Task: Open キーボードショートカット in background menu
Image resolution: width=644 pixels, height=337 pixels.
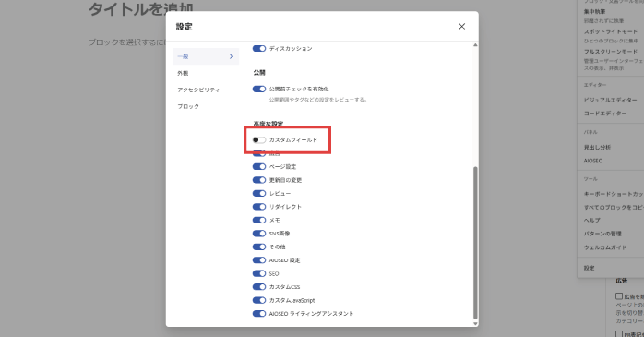Action: 614,194
